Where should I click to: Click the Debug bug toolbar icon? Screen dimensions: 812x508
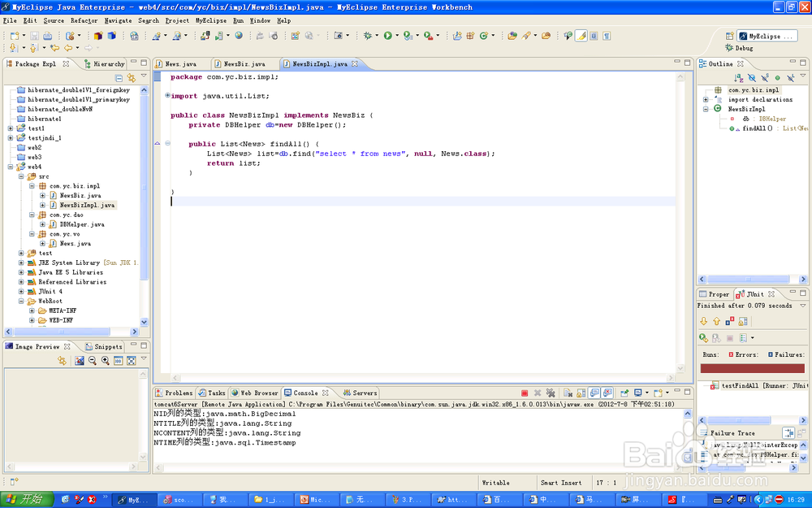[x=368, y=36]
